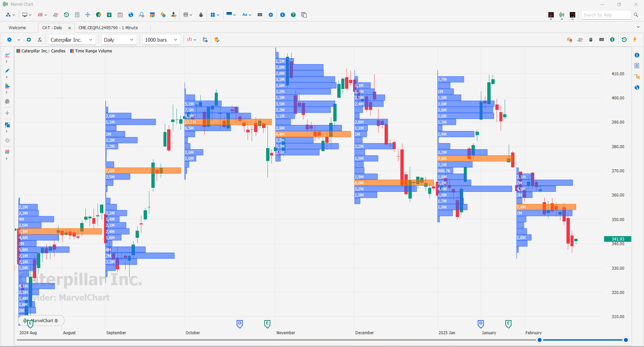Click the blue info icon in right sidebar

point(637,55)
